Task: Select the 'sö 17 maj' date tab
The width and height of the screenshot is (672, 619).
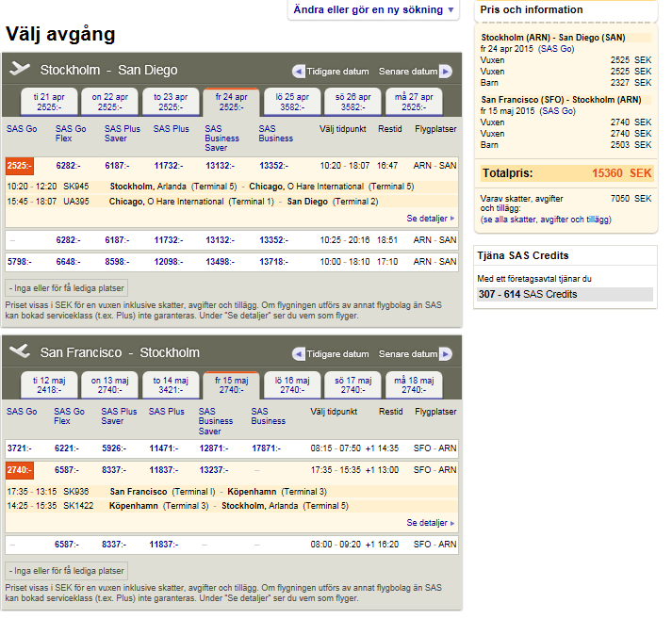Action: (x=353, y=384)
